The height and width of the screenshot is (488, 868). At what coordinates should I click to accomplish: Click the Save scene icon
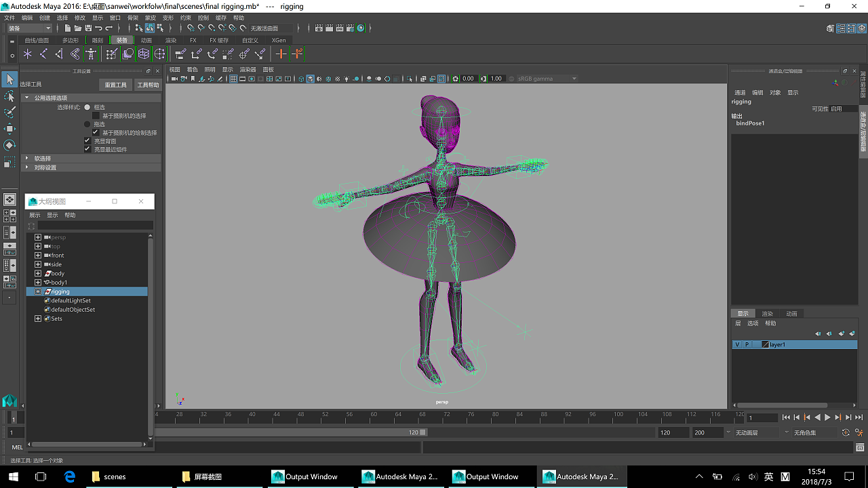(88, 28)
